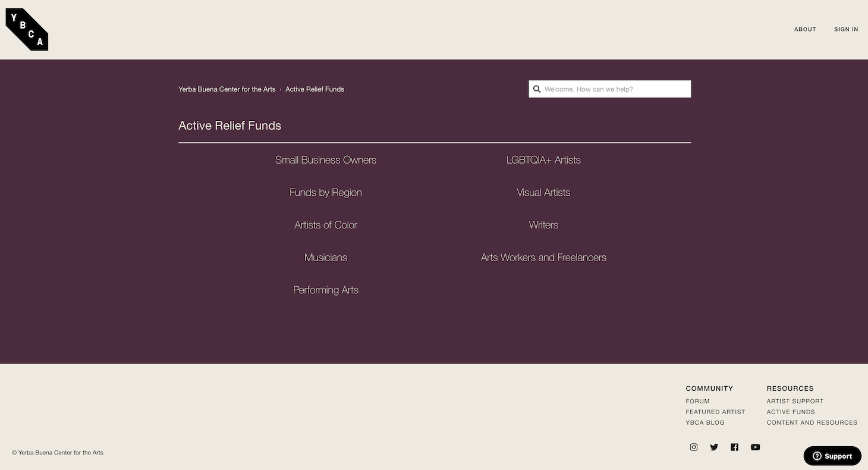
Task: Click the YBCA logo
Action: pos(27,30)
